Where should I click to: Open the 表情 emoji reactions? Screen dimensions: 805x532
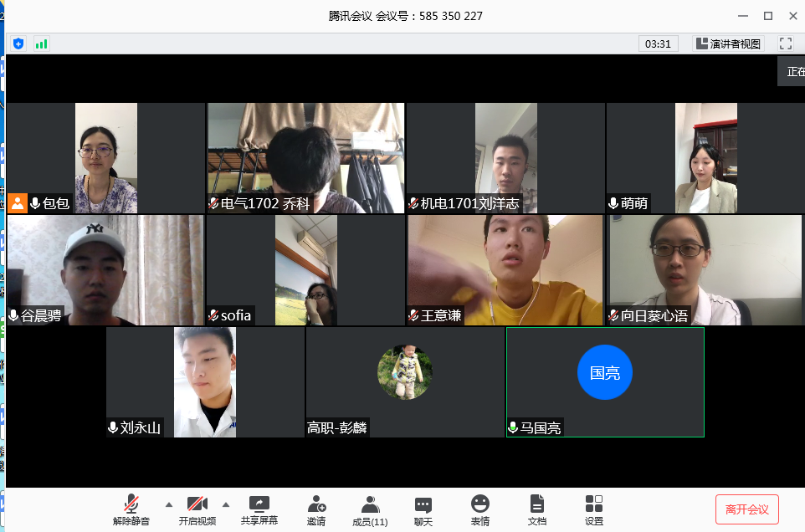[479, 509]
